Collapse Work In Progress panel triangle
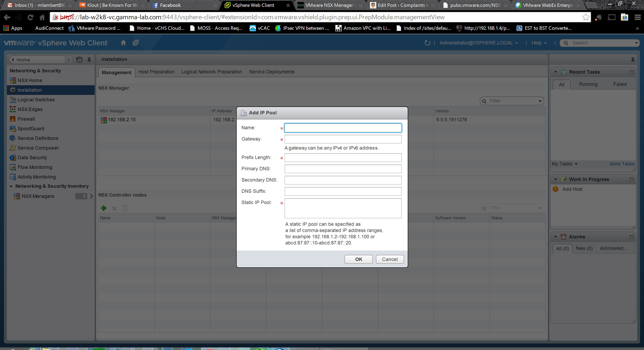The height and width of the screenshot is (350, 644). (x=555, y=179)
